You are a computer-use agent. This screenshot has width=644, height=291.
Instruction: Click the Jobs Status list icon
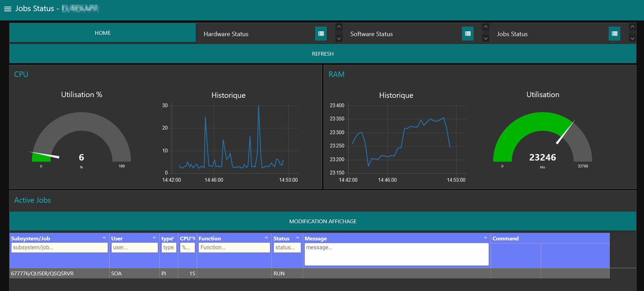pyautogui.click(x=614, y=34)
